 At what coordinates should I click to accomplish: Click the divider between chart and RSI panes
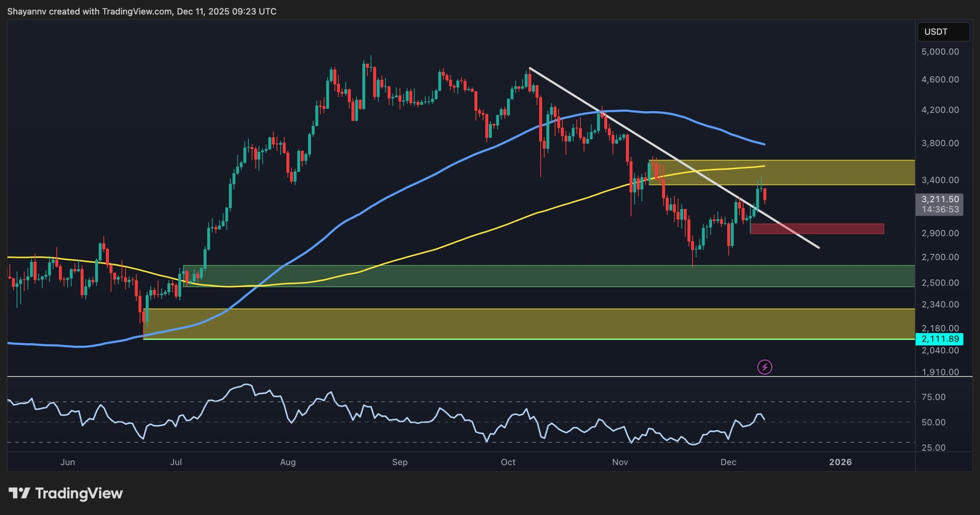(x=459, y=376)
